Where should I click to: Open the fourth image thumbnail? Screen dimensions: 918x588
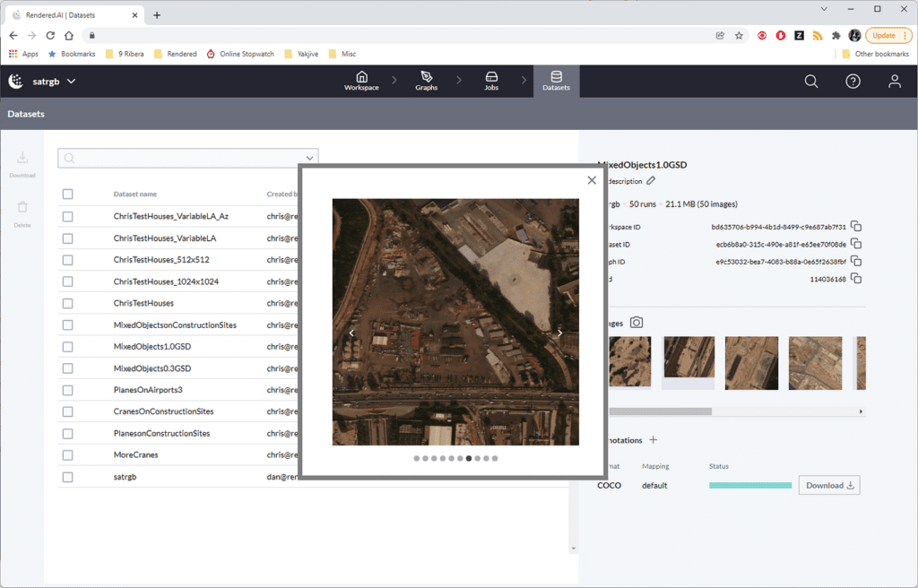click(815, 362)
